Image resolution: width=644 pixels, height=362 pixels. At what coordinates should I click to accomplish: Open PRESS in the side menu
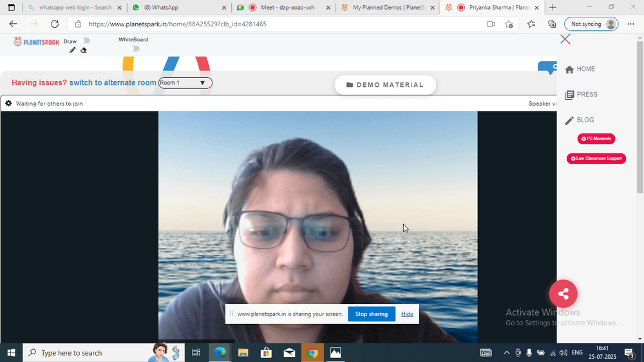[581, 95]
